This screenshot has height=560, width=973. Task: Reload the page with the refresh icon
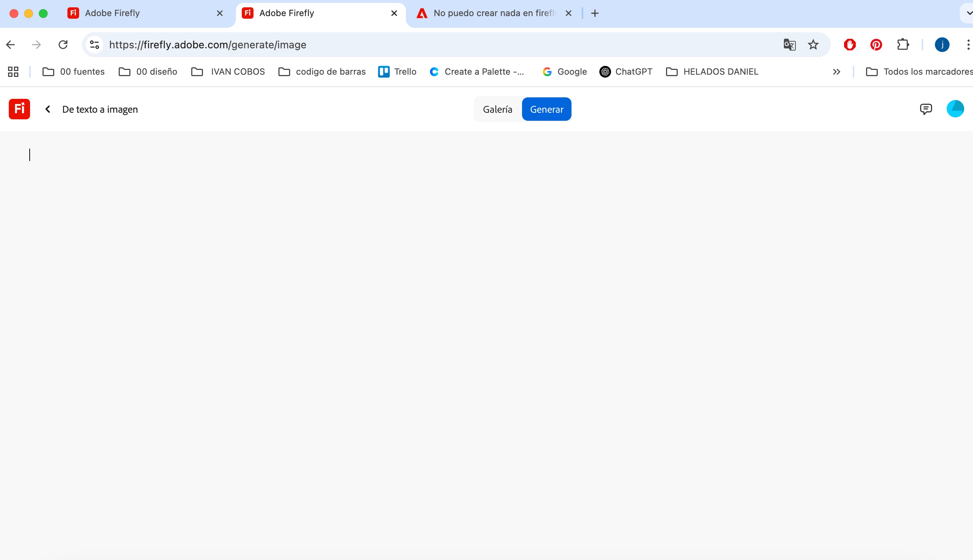click(x=63, y=45)
